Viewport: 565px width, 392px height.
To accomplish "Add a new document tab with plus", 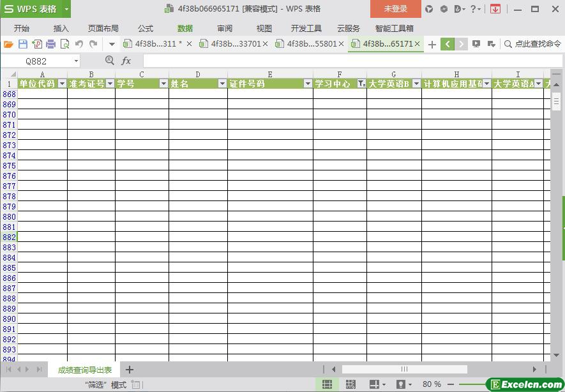I will [x=432, y=44].
